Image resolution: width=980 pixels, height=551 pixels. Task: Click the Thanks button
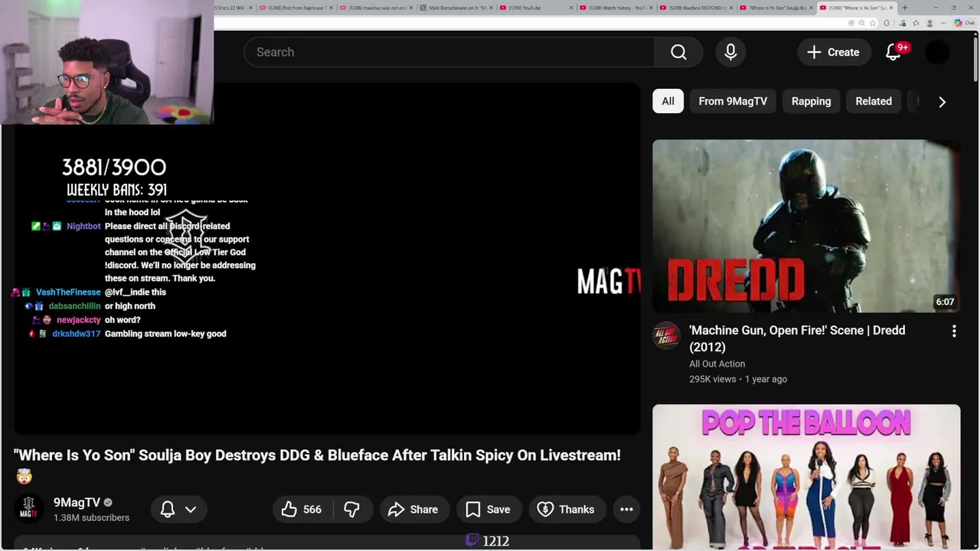567,510
